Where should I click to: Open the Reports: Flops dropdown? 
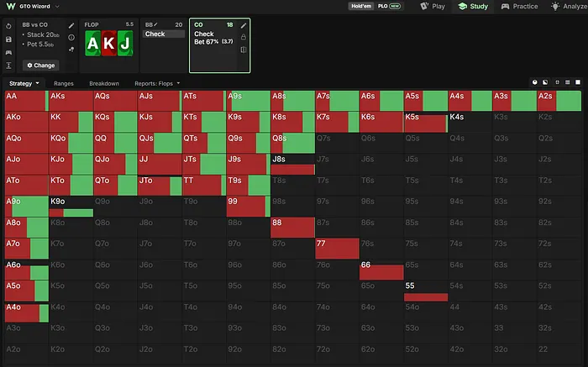pos(157,83)
